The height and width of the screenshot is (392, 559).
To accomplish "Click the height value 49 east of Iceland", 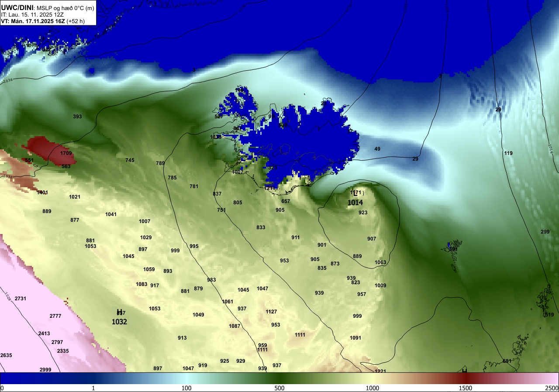I will [377, 149].
